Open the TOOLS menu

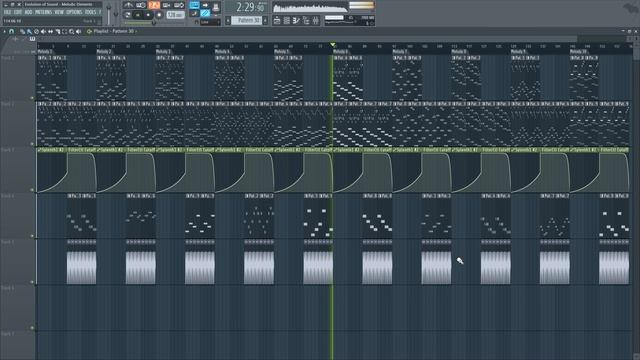pos(91,12)
